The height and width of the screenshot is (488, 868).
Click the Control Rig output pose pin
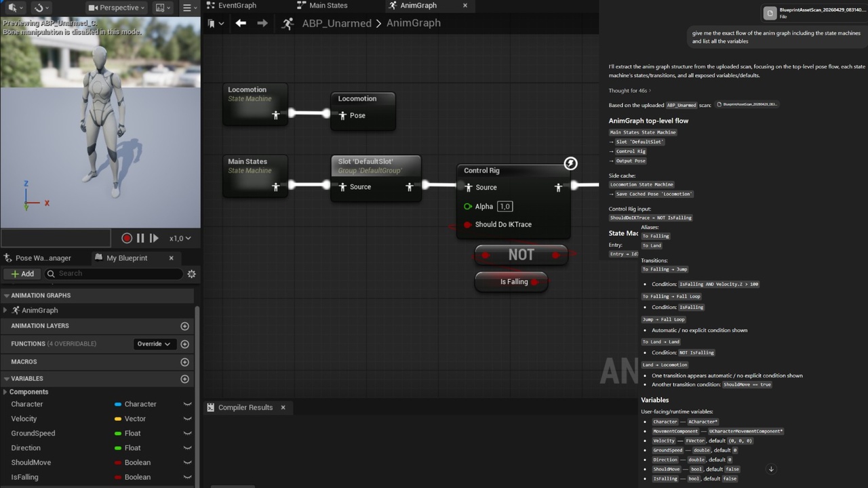coord(558,188)
